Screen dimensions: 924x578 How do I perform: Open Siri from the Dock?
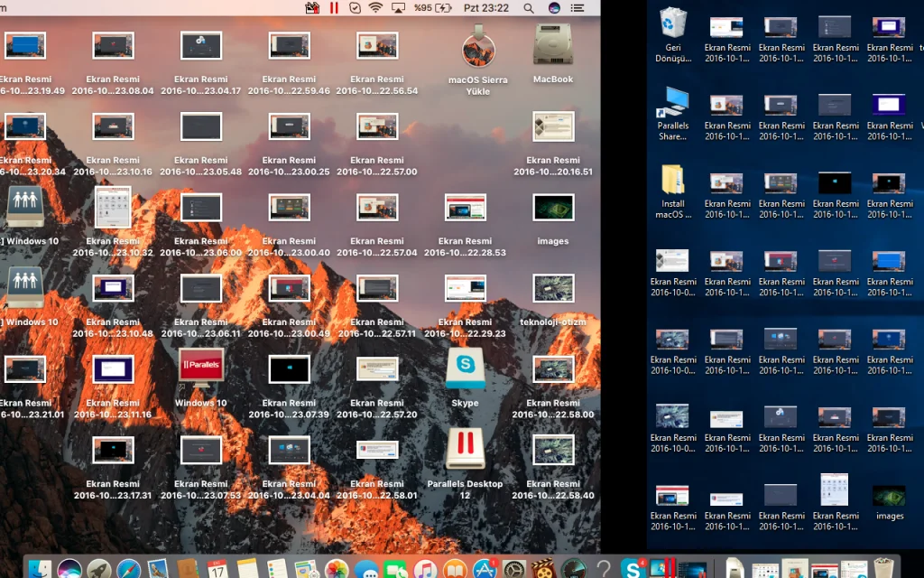(70, 569)
